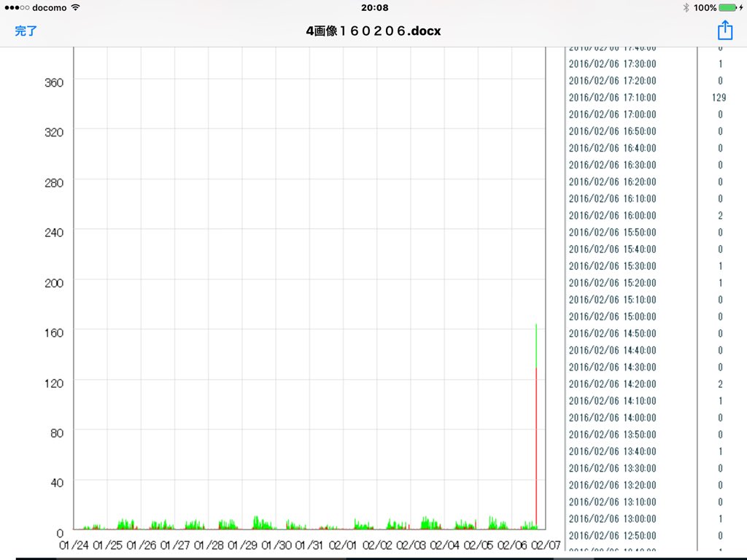Tap the y-axis label 40
This screenshot has width=747, height=560.
click(57, 483)
